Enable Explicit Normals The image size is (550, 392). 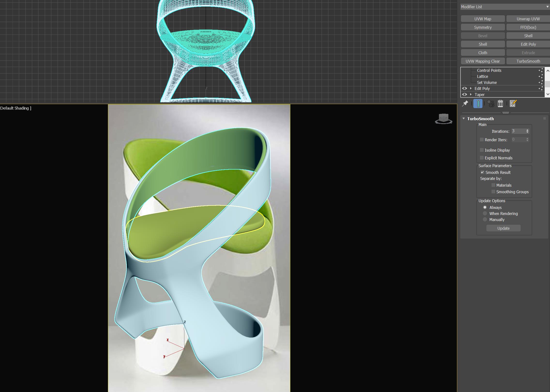click(x=482, y=158)
